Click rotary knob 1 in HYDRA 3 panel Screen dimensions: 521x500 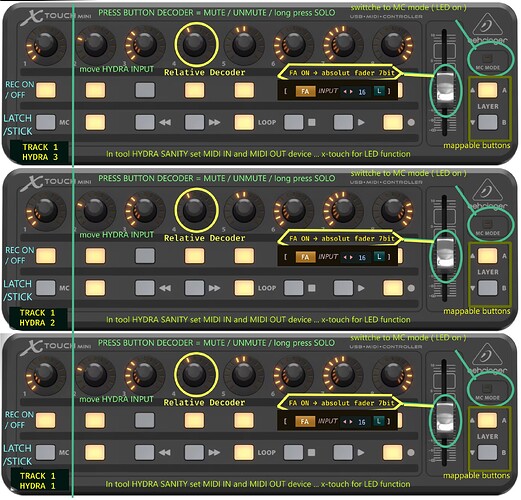click(46, 45)
